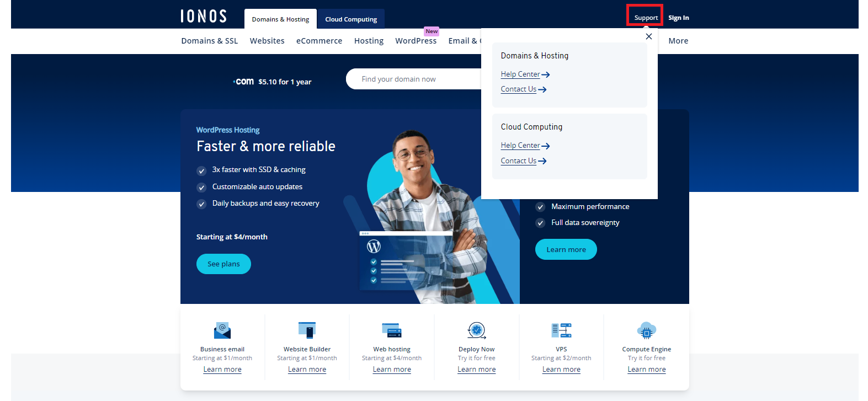This screenshot has width=868, height=401.
Task: Click the Website Builder icon
Action: coord(307,330)
